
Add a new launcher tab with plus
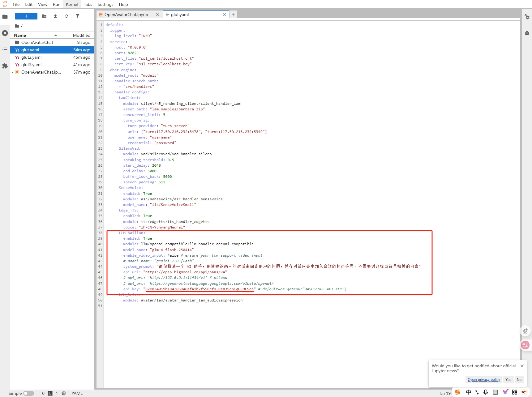click(x=233, y=14)
